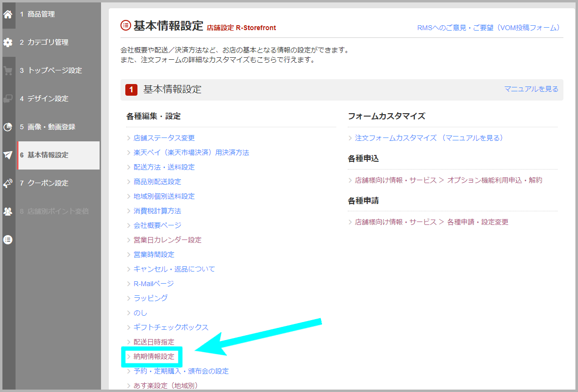The width and height of the screenshot is (578, 392).
Task: Click 店舗設定 R-Storefront subtitle text
Action: click(x=241, y=28)
